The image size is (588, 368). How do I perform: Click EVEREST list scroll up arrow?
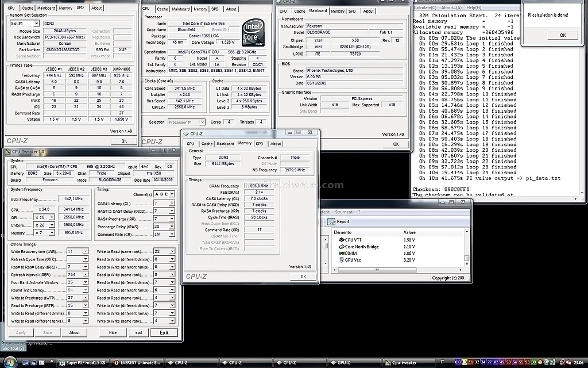point(466,232)
